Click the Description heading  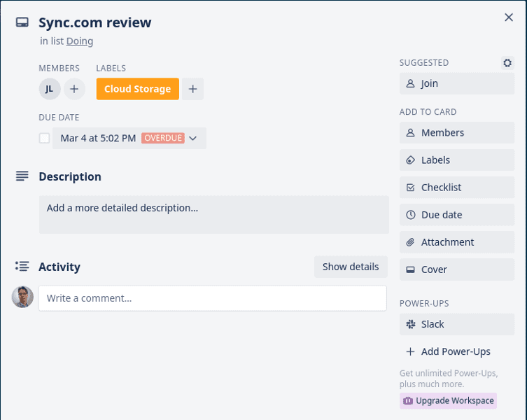point(70,177)
